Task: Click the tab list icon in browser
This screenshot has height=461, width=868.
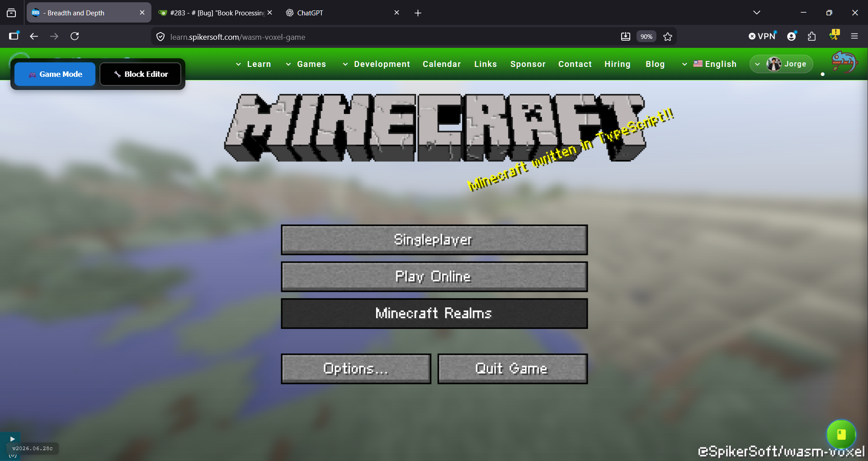Action: tap(11, 13)
